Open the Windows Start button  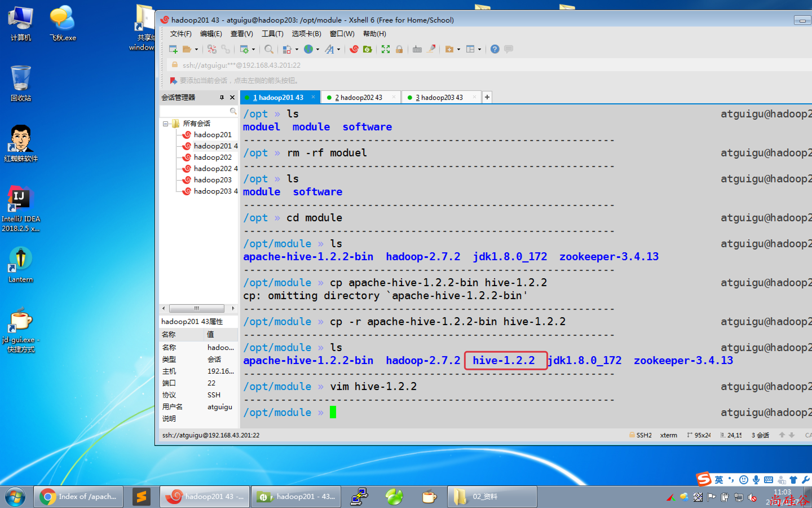(16, 497)
